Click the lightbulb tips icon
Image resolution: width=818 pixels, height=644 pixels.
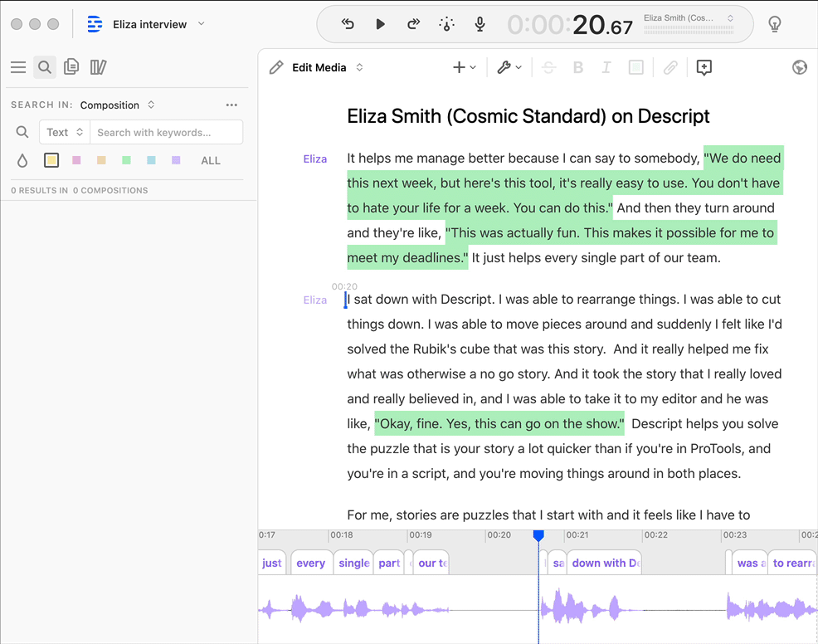[x=774, y=24]
